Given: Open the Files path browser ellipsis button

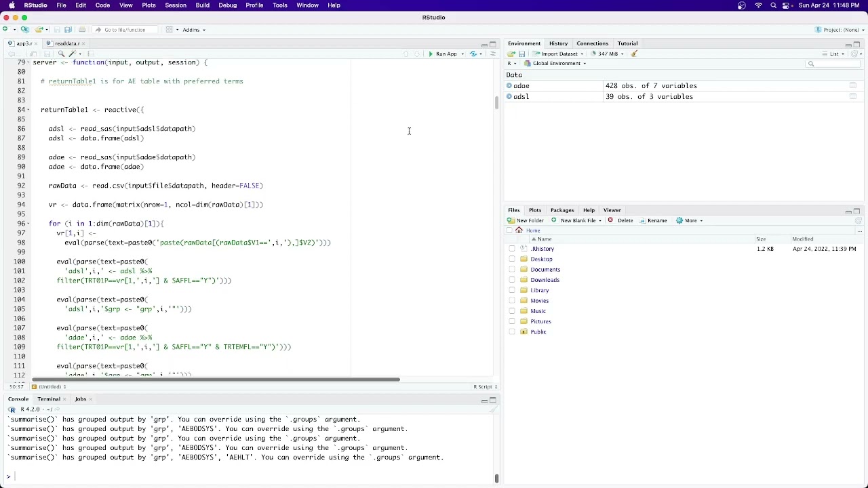Looking at the screenshot, I should (859, 230).
